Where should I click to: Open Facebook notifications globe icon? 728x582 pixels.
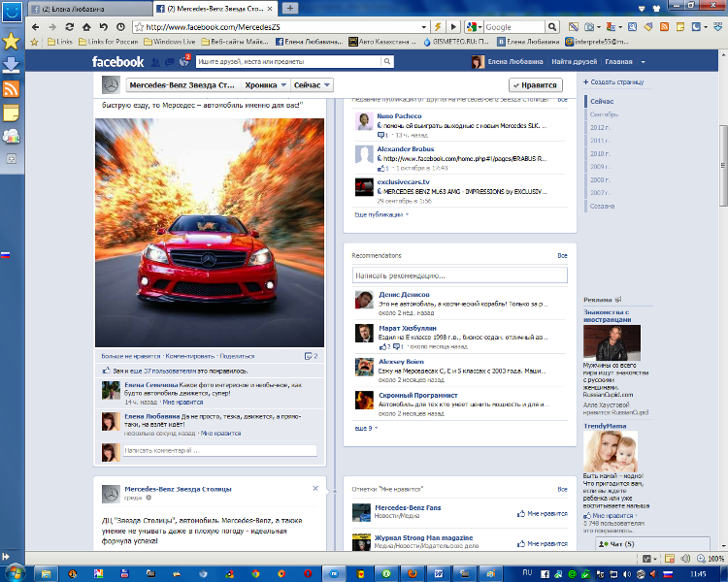pyautogui.click(x=185, y=62)
